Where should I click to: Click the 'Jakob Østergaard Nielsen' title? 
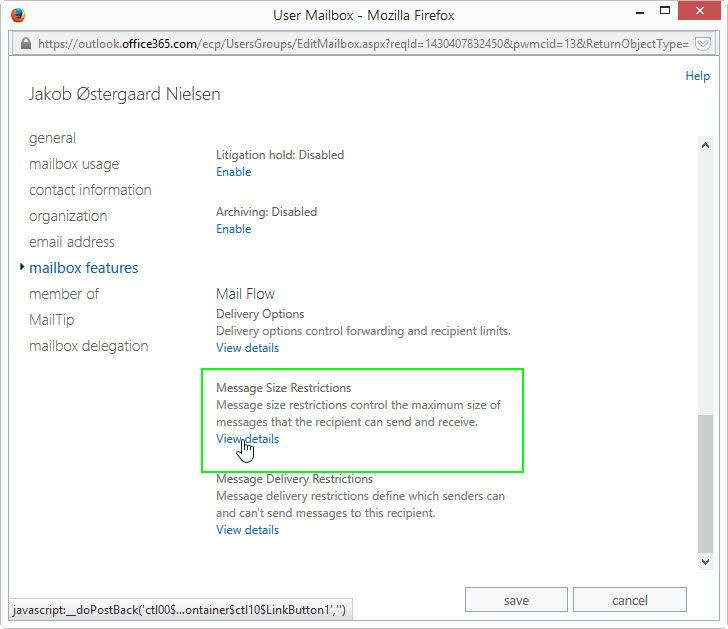(124, 94)
